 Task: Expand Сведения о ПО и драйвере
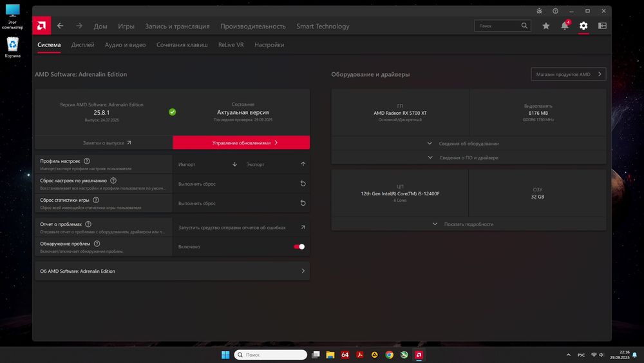(469, 157)
